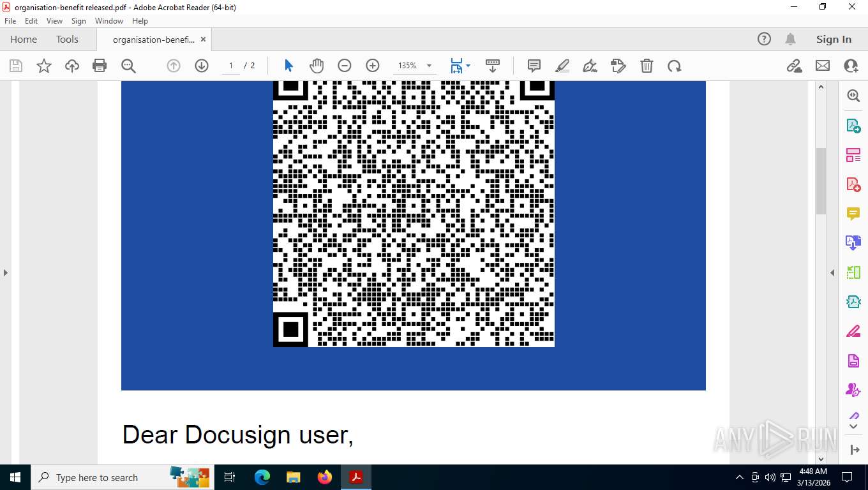
Task: Click the page number field
Action: click(x=231, y=66)
